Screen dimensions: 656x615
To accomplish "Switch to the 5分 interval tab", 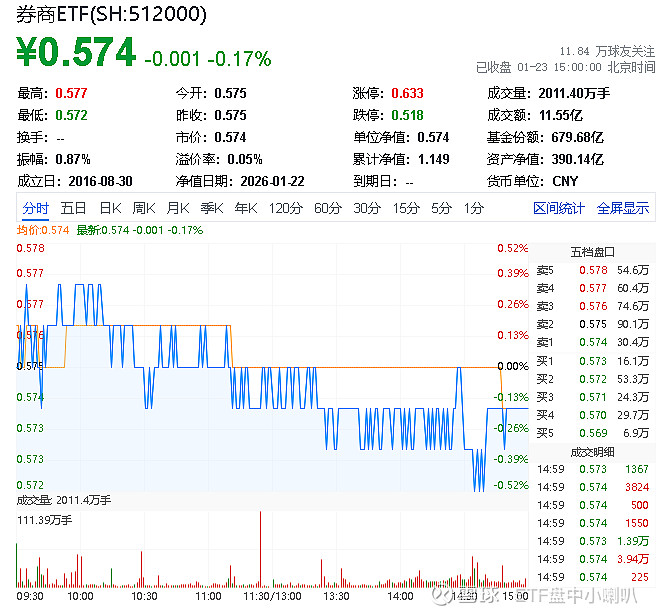I will click(441, 208).
